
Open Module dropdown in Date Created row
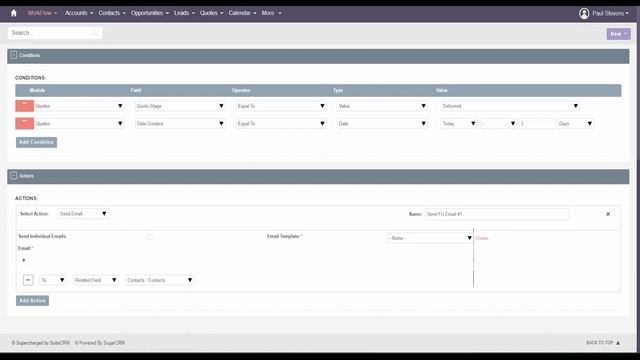79,124
